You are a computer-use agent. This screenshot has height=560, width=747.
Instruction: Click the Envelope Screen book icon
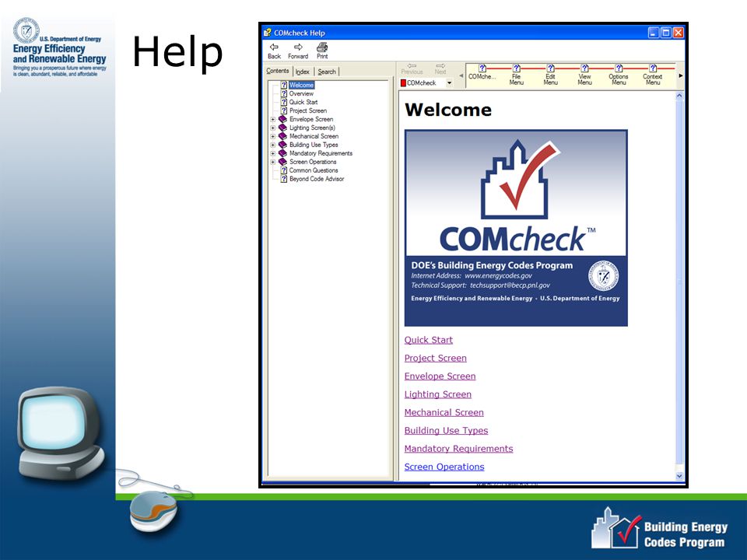282,119
